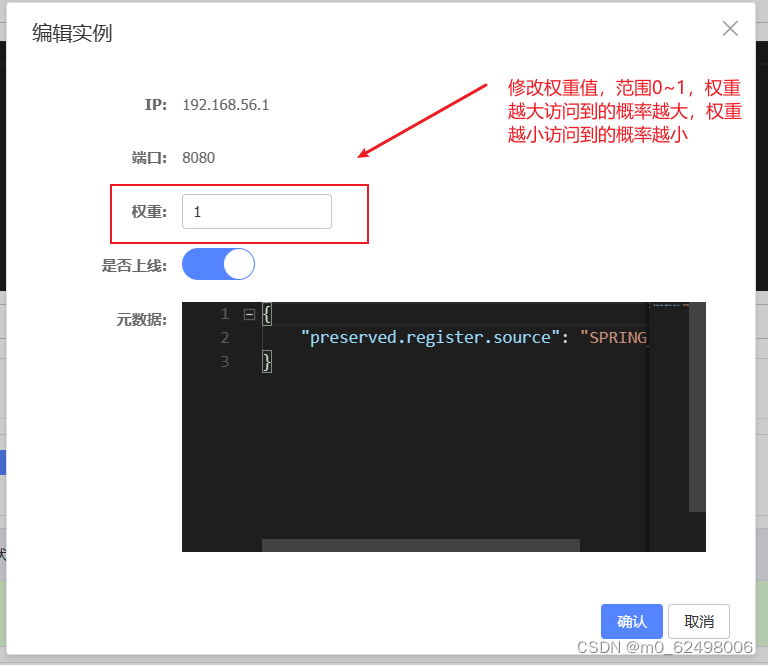This screenshot has width=768, height=665.
Task: Click line number 1 in editor
Action: [x=224, y=314]
